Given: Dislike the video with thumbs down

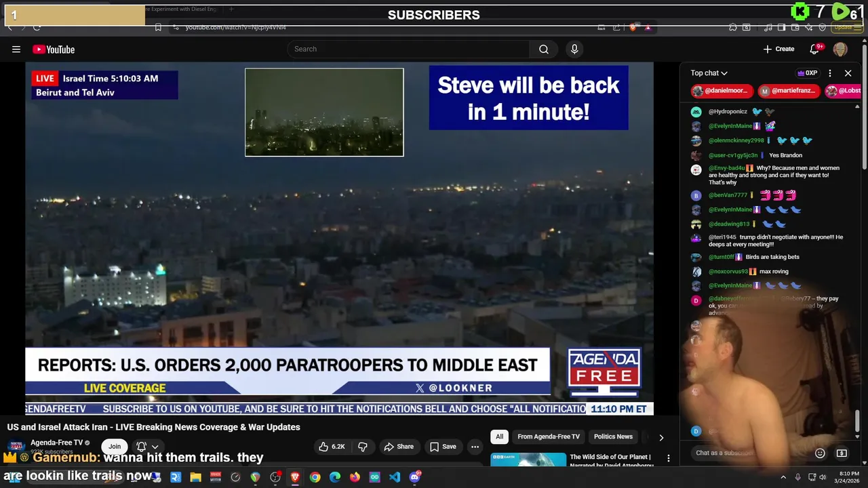Looking at the screenshot, I should click(x=363, y=447).
